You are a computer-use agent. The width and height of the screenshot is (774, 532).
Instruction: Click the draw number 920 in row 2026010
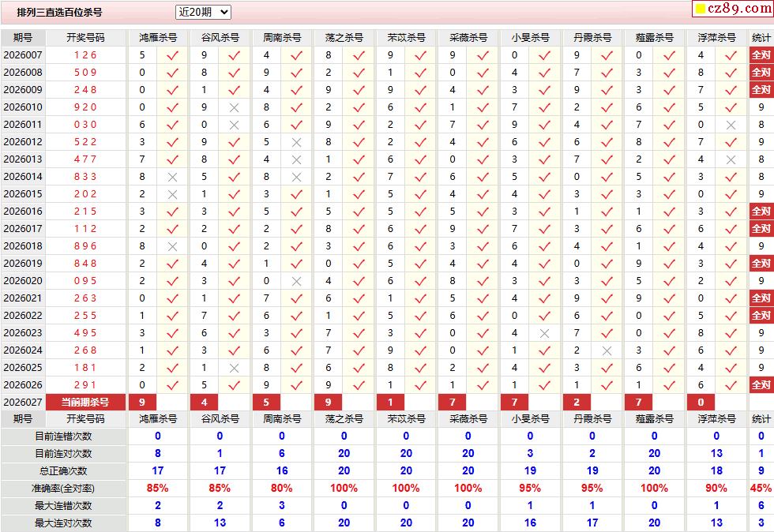click(85, 107)
